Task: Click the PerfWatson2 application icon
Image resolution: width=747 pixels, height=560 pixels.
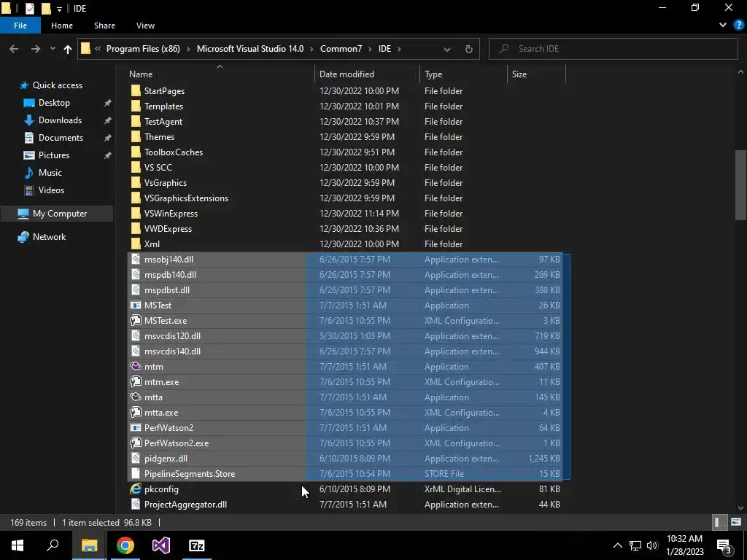Action: tap(136, 427)
